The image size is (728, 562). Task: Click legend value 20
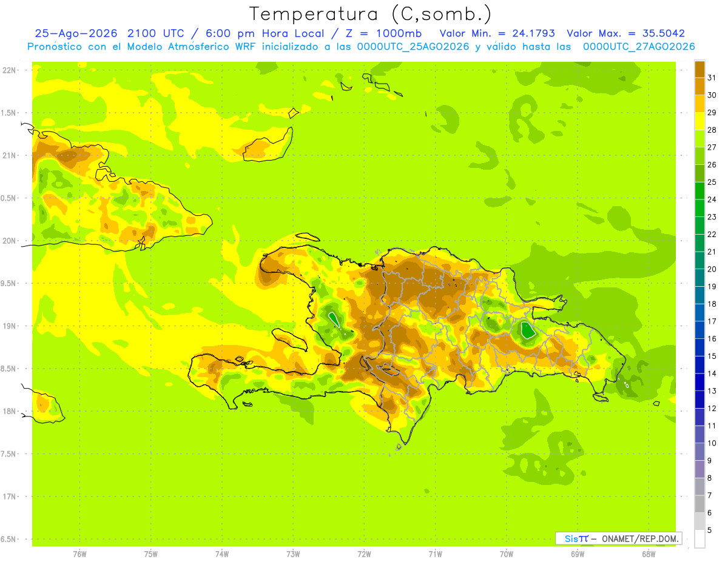click(x=712, y=269)
